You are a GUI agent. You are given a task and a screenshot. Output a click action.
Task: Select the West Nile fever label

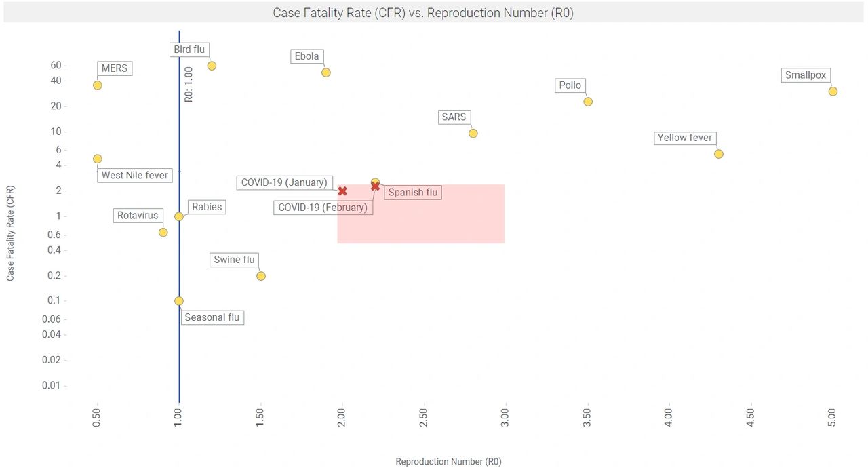click(x=134, y=175)
